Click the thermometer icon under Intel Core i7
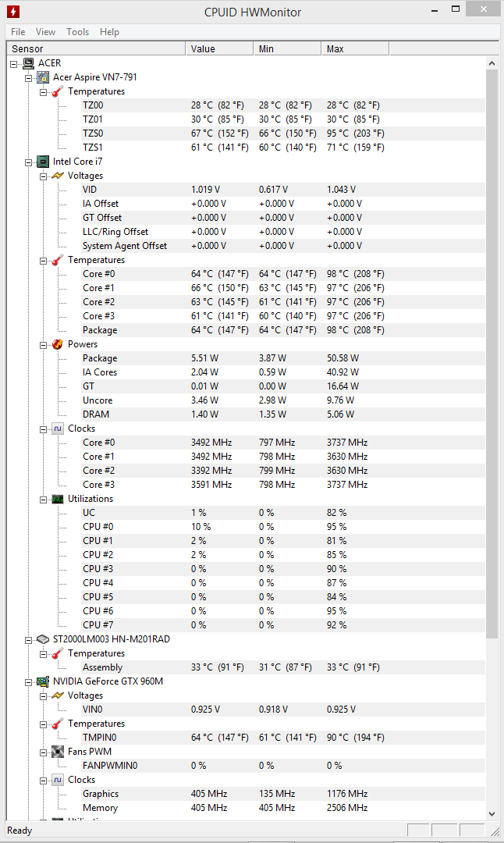The image size is (504, 843). pos(58,260)
